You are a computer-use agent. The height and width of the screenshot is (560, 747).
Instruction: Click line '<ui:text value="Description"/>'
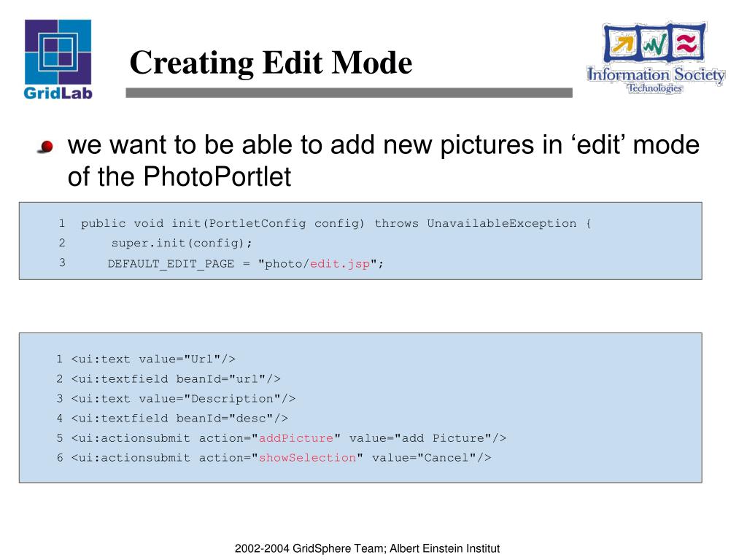(x=183, y=399)
